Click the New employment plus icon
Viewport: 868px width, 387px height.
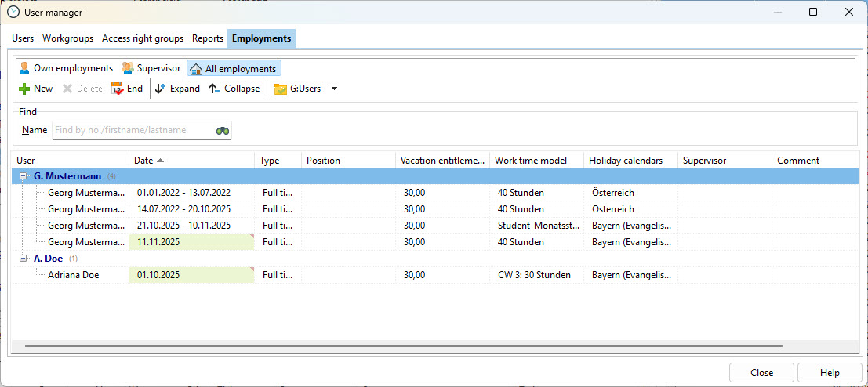pyautogui.click(x=24, y=89)
